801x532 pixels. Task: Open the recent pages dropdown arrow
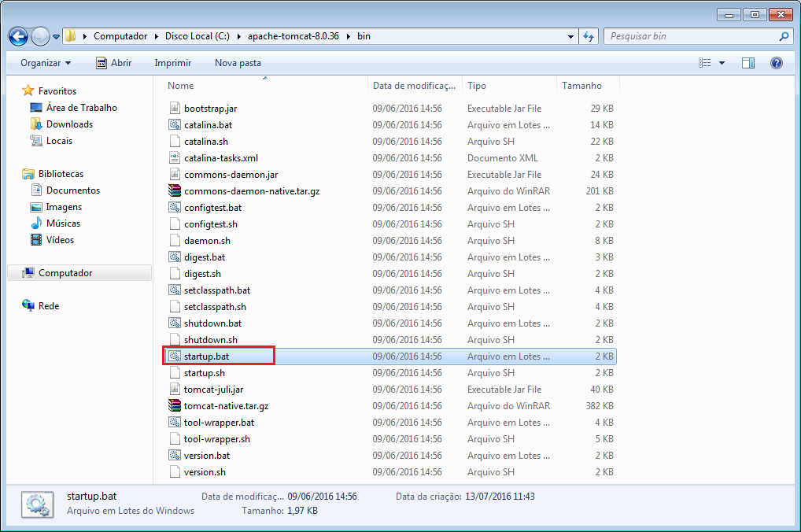click(56, 37)
